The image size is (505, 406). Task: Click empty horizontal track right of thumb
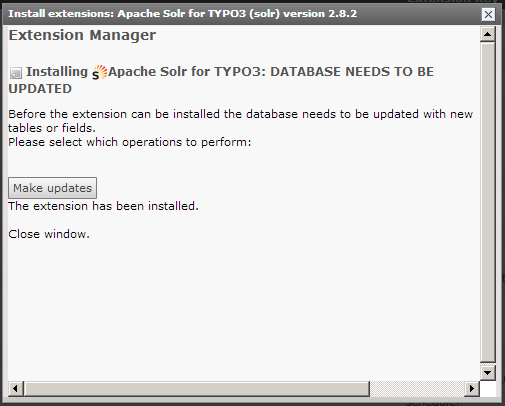pos(417,389)
